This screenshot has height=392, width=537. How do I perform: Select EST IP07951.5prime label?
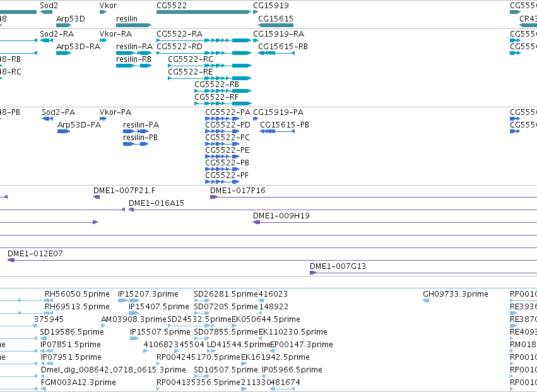click(71, 358)
